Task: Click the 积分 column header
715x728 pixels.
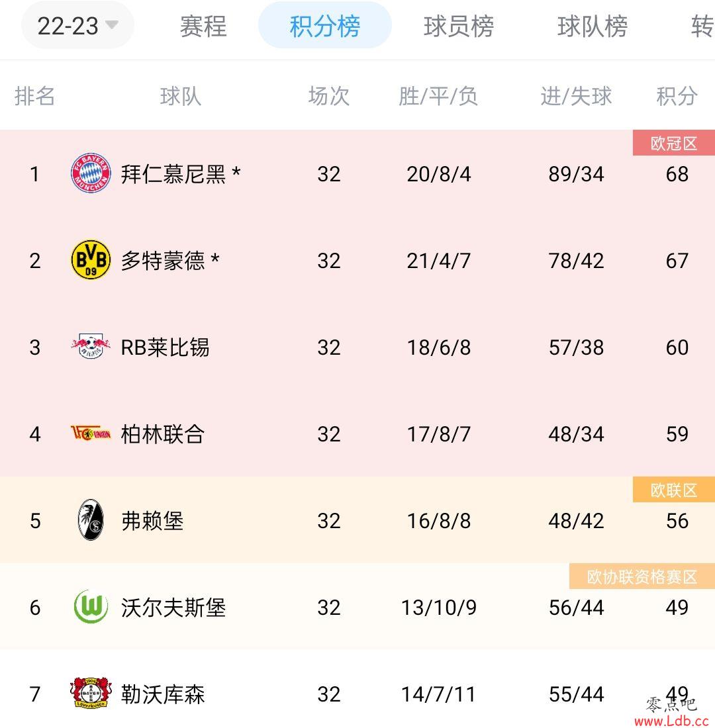Action: 677,96
